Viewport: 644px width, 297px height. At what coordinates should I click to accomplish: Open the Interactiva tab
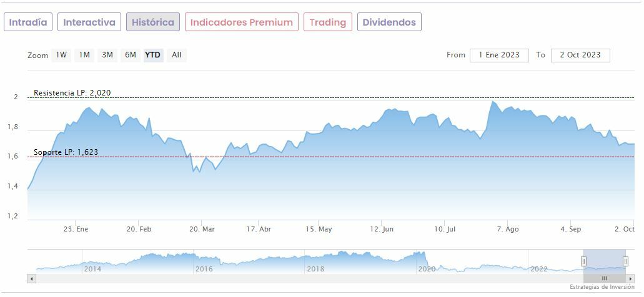tap(89, 22)
